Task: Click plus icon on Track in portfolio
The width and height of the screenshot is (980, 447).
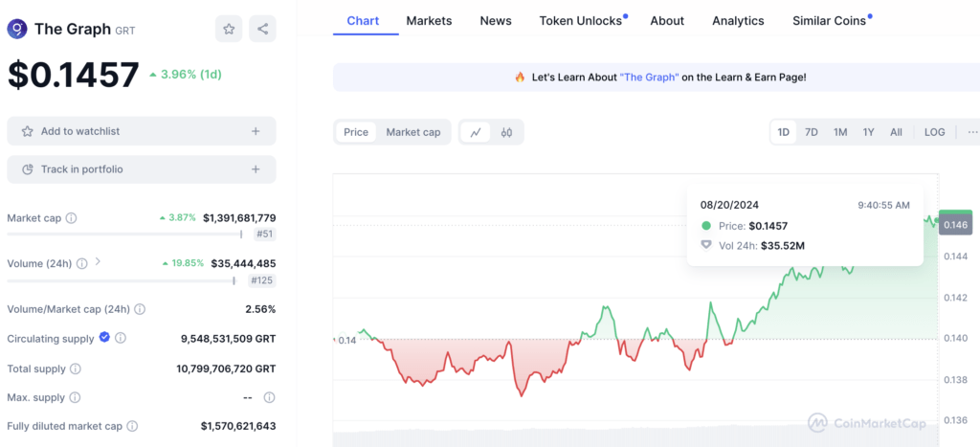Action: pyautogui.click(x=255, y=169)
